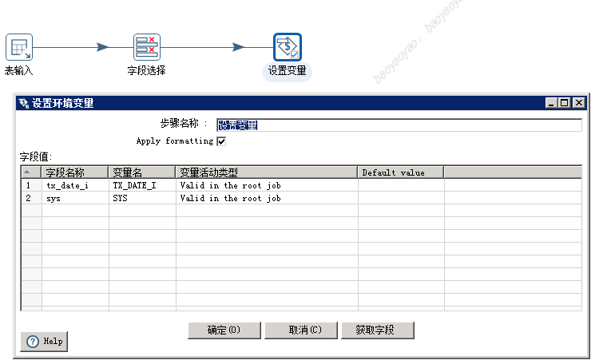
Task: Click the 表输入 step label
Action: 18,71
